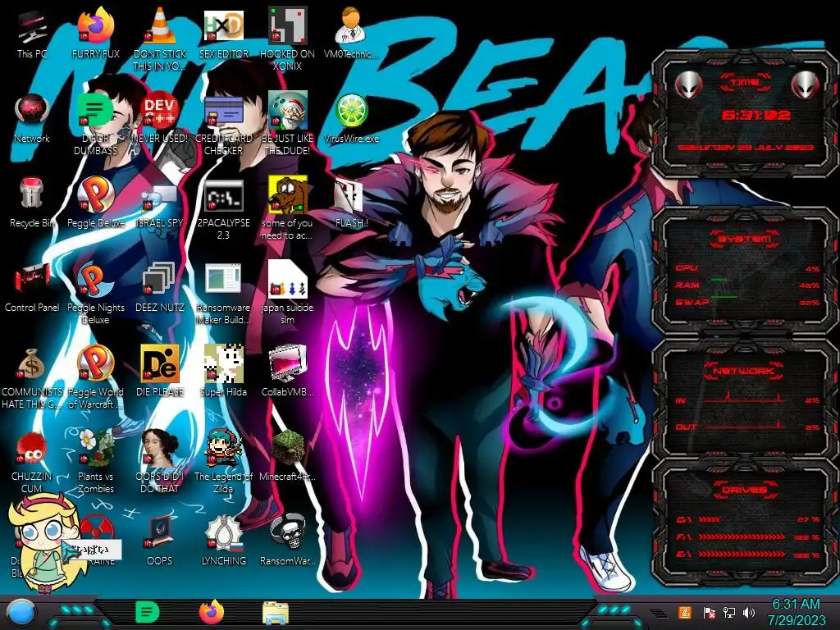This screenshot has width=840, height=630.
Task: Open the 'some of you need to ac...' shortcut
Action: click(x=288, y=194)
